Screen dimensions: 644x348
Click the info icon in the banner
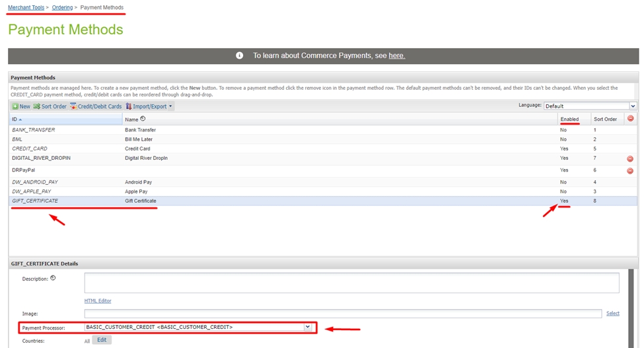240,55
